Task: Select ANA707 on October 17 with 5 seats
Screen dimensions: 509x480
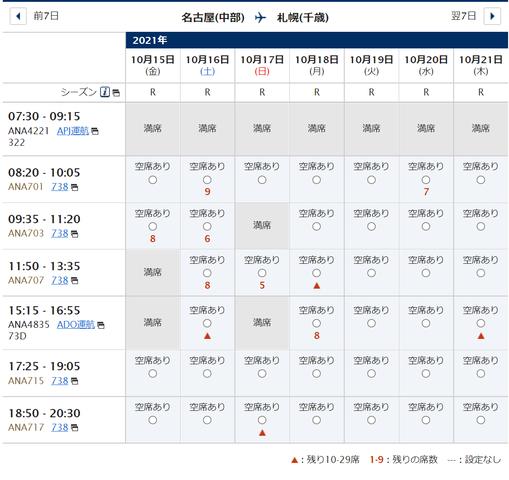Action: [x=262, y=273]
